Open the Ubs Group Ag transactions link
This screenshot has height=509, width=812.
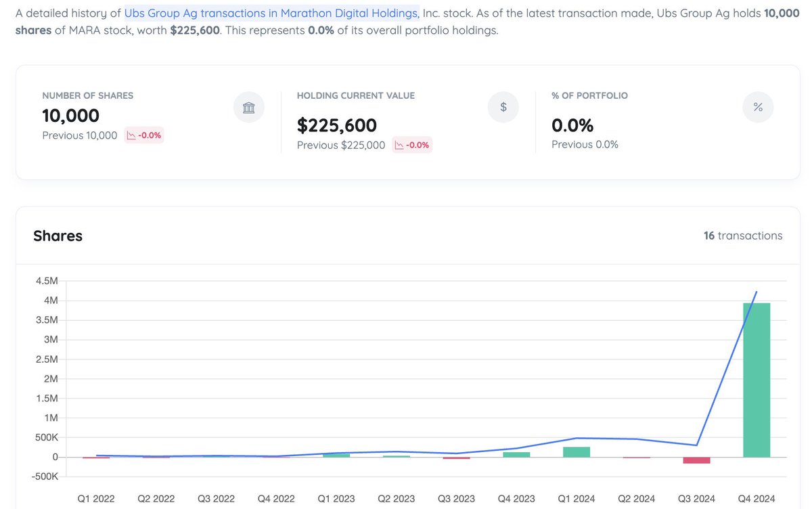[x=271, y=13]
